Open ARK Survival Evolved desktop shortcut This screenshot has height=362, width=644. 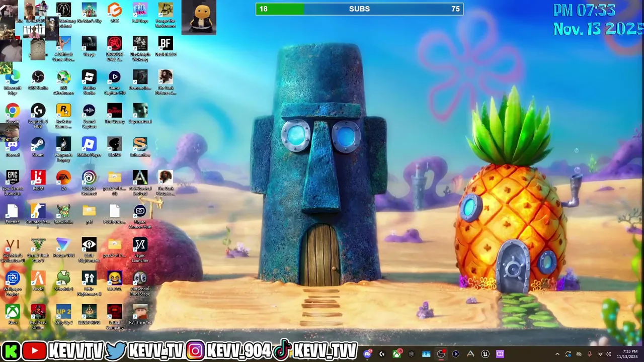[140, 184]
